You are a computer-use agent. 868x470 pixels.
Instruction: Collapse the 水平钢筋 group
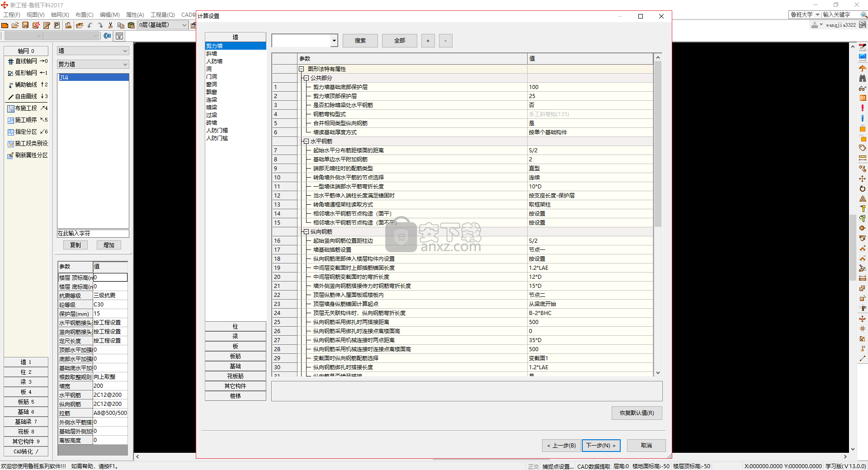tap(306, 141)
